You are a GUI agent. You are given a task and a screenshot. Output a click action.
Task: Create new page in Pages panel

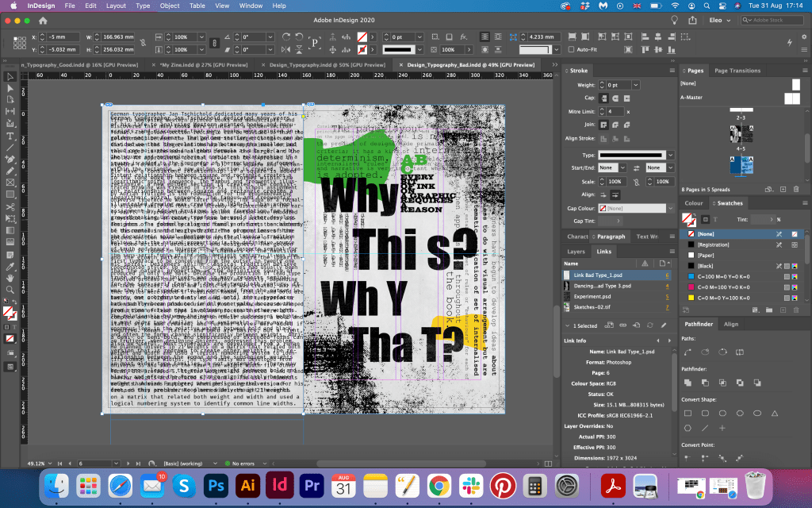pyautogui.click(x=782, y=189)
